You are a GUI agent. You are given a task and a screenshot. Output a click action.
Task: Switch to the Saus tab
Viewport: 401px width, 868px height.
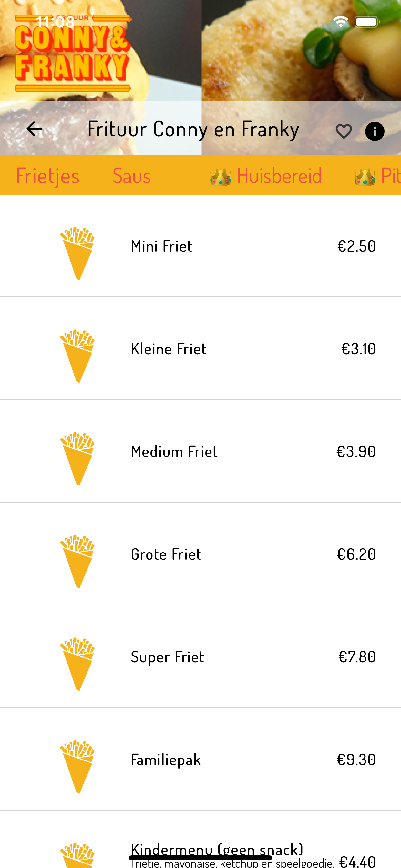(131, 176)
